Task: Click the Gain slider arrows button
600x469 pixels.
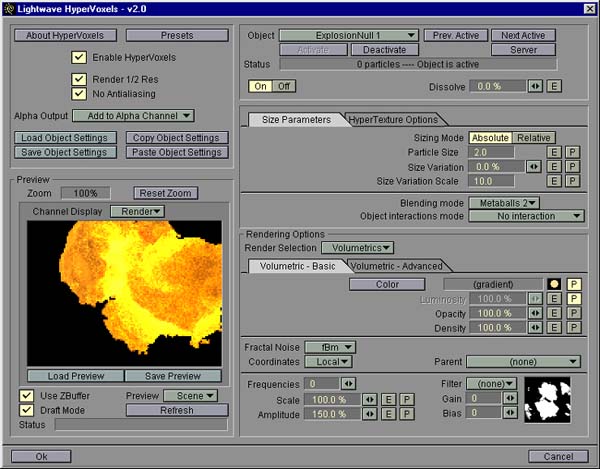Action: [510, 399]
